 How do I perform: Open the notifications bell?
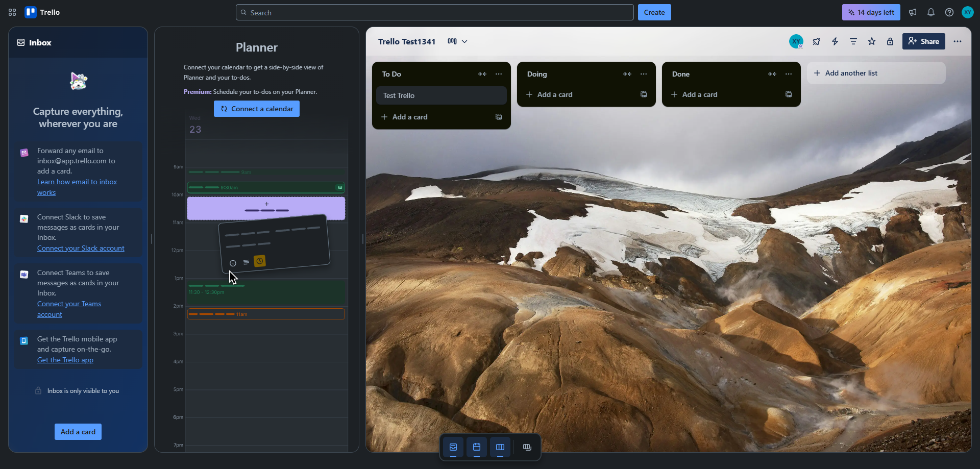point(931,12)
